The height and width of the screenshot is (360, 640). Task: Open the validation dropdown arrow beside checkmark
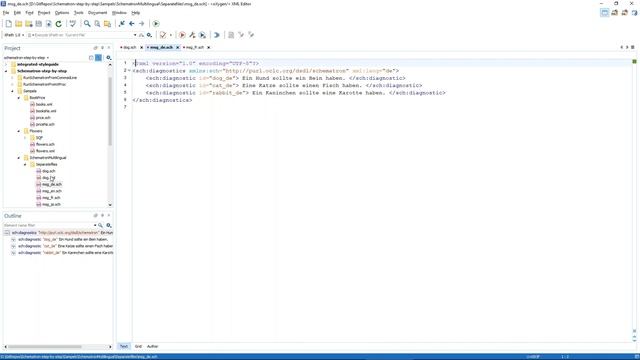171,35
